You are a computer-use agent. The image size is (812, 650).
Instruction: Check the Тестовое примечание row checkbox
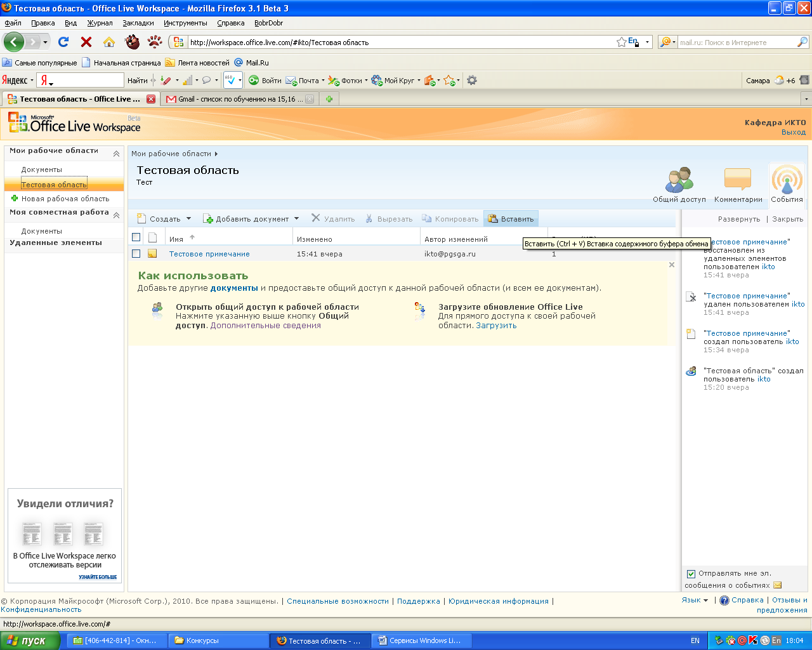[x=136, y=253]
